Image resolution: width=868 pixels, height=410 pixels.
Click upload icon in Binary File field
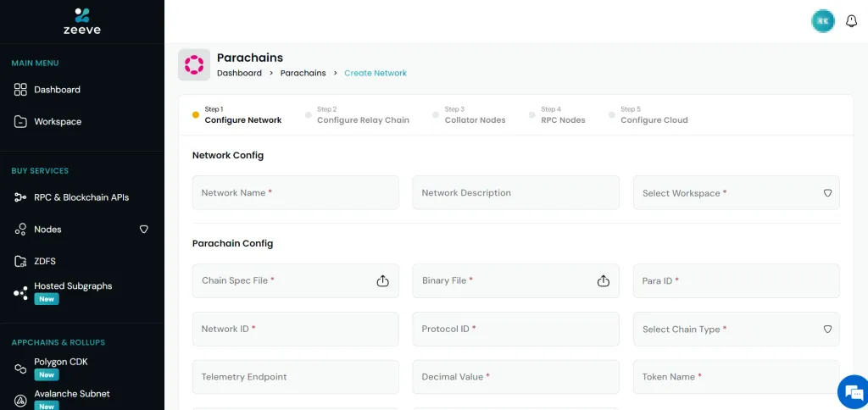(604, 281)
